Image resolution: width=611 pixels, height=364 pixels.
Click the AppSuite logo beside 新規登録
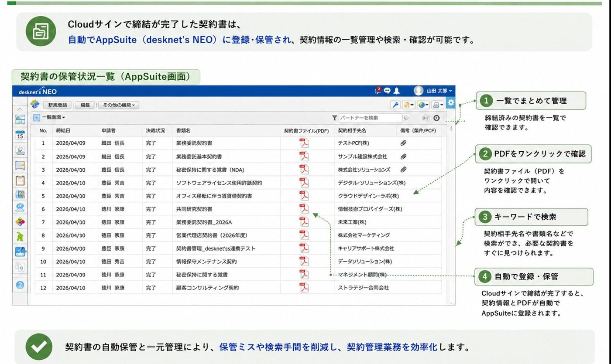35,105
